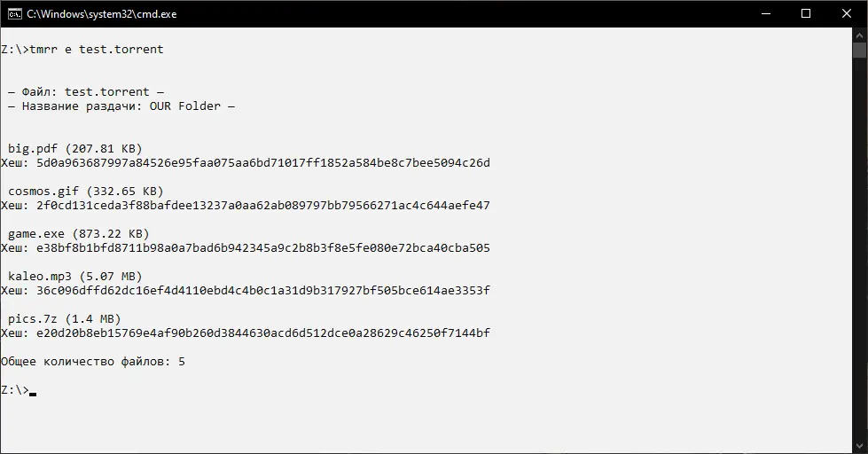
Task: Click the cmd.exe window title text
Action: pyautogui.click(x=102, y=14)
